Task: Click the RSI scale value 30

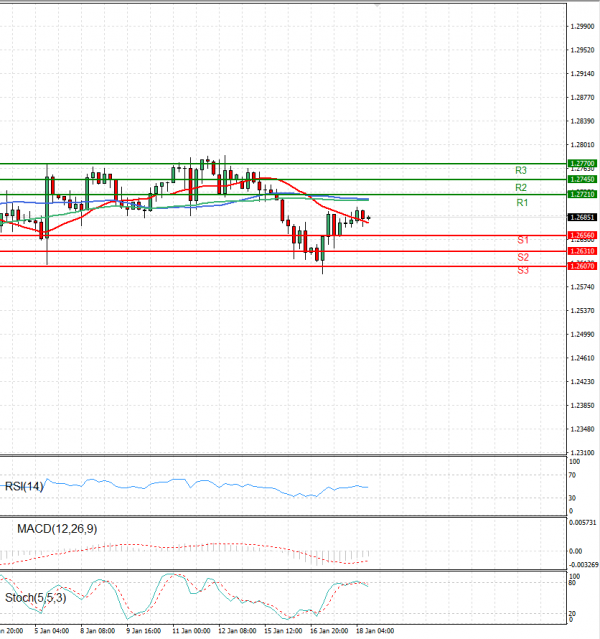Action: tap(572, 498)
